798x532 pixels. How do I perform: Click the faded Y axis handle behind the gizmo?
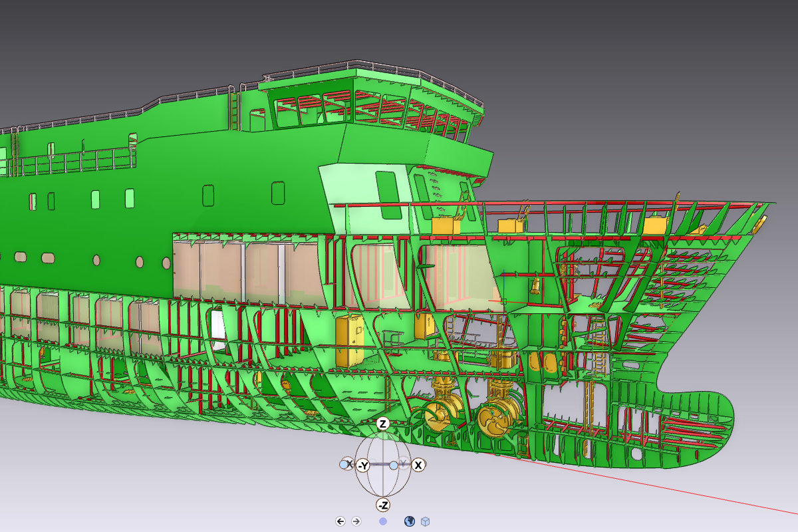pos(403,463)
